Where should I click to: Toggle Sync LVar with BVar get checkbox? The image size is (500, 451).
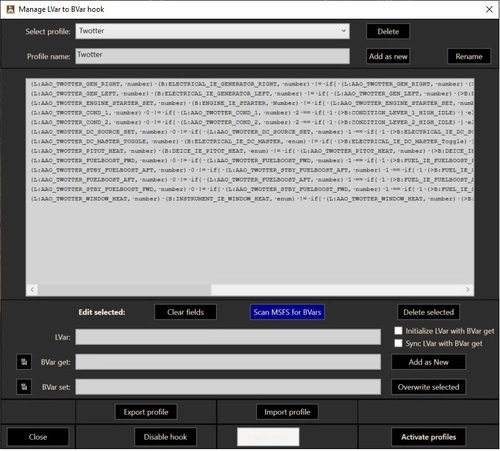398,343
